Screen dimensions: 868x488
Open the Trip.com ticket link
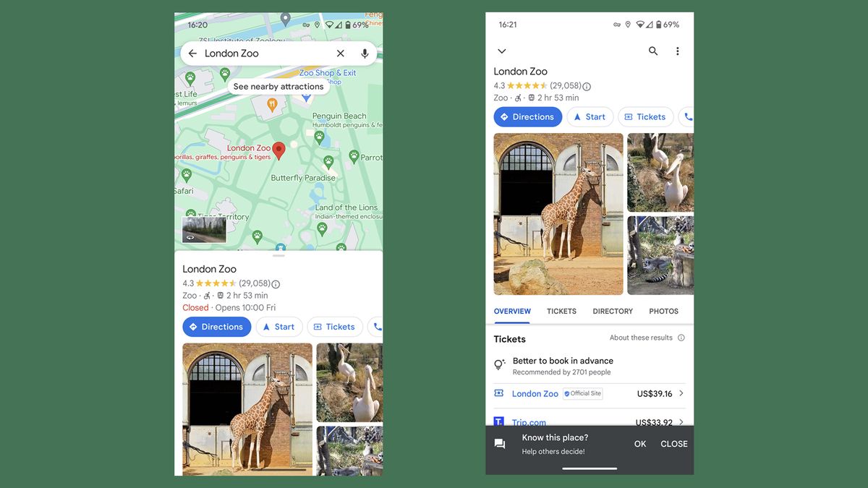pos(529,422)
